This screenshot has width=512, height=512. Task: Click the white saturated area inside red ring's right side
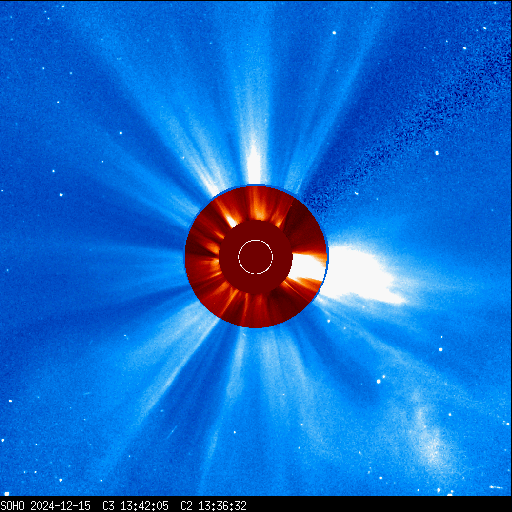tap(307, 267)
